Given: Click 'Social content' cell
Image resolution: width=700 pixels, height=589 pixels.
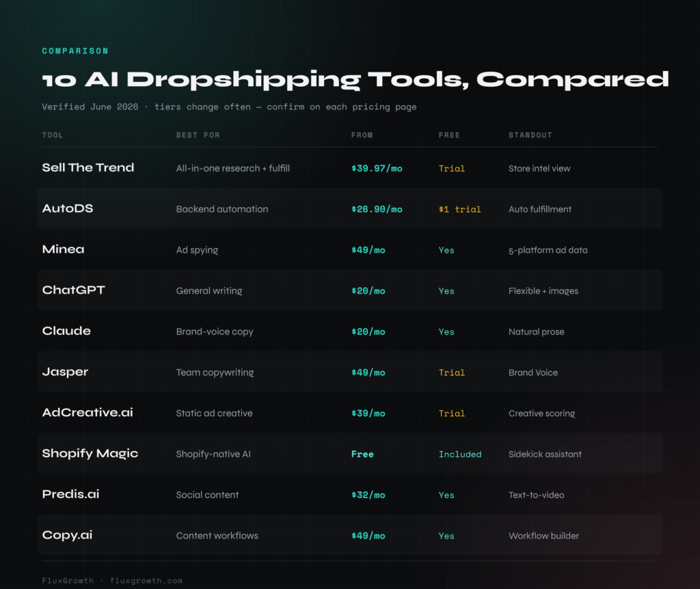Looking at the screenshot, I should [207, 495].
